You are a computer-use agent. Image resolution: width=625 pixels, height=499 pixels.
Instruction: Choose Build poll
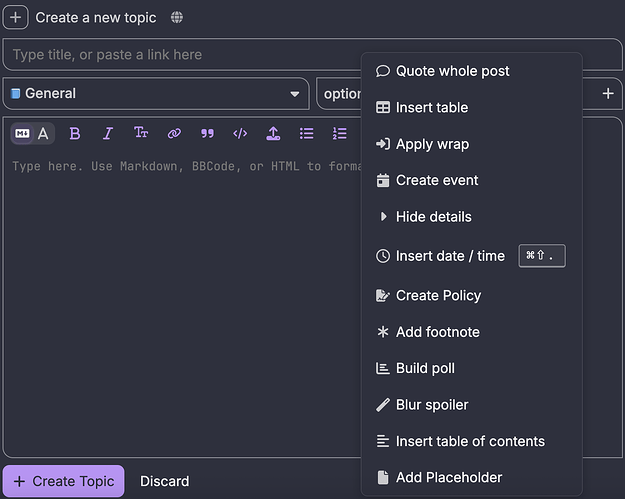[x=472, y=368]
